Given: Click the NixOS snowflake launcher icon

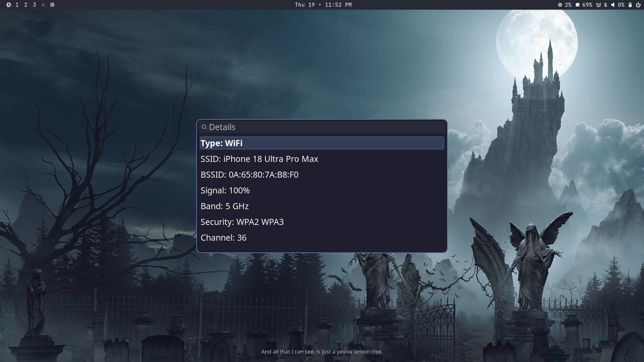Looking at the screenshot, I should (9, 5).
